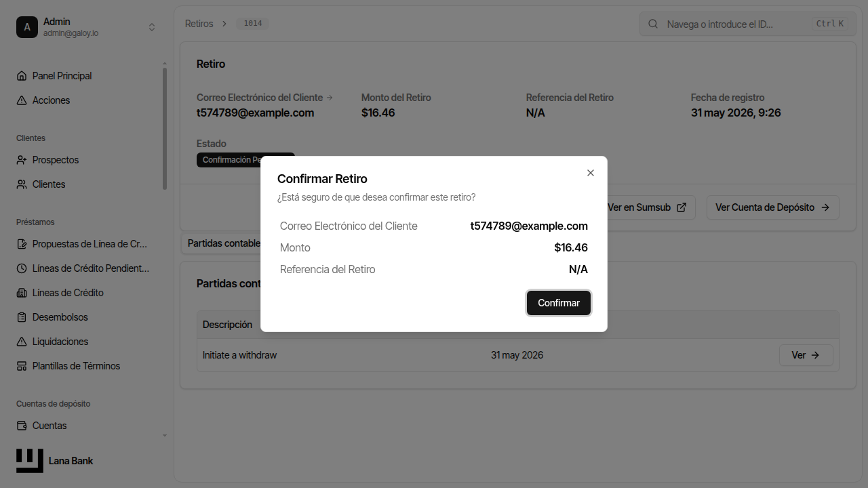Click Correo Electrónico del Cliente link label
This screenshot has height=488, width=868.
click(x=264, y=98)
